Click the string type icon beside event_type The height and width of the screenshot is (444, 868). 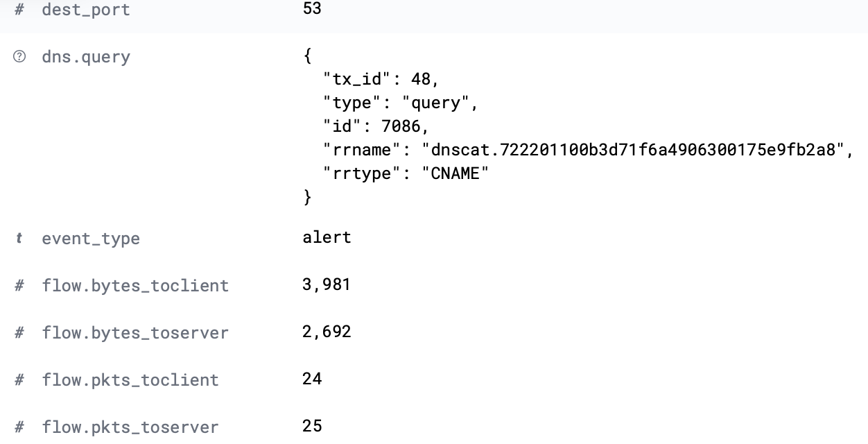(x=19, y=239)
